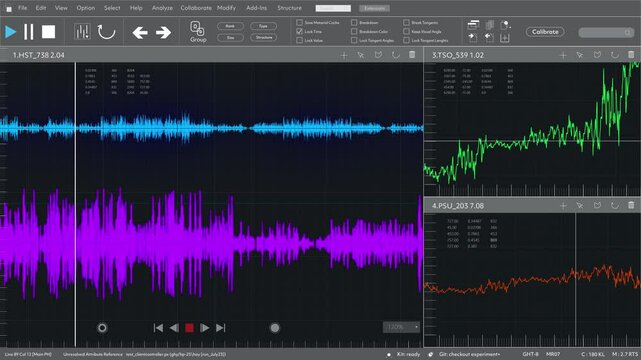
Task: Enable the Lock Tangent Angles checkbox
Action: click(x=354, y=40)
